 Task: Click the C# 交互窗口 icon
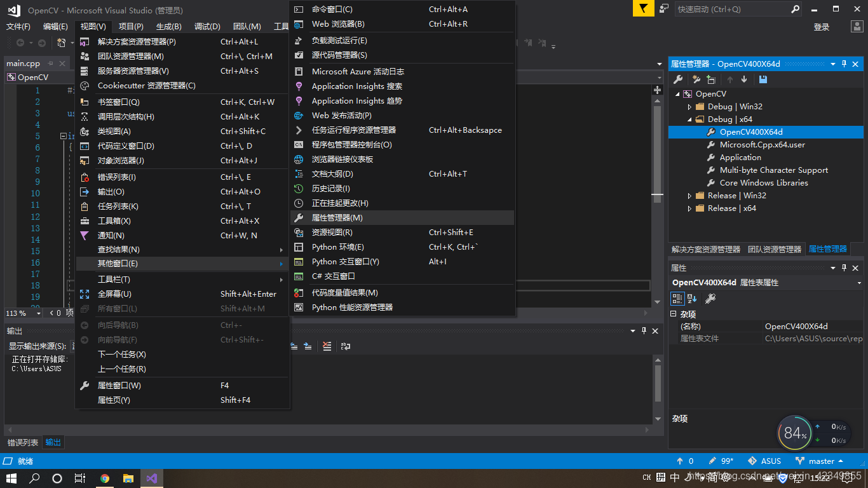click(x=299, y=276)
